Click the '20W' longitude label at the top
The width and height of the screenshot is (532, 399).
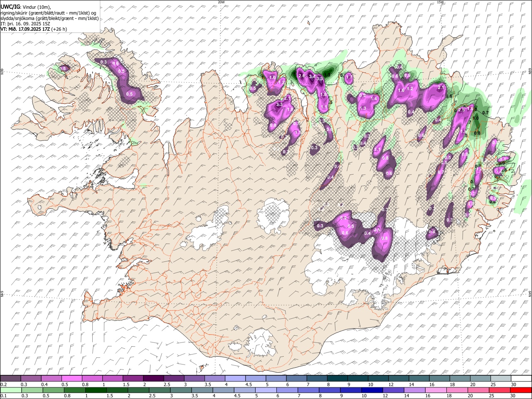222,2
